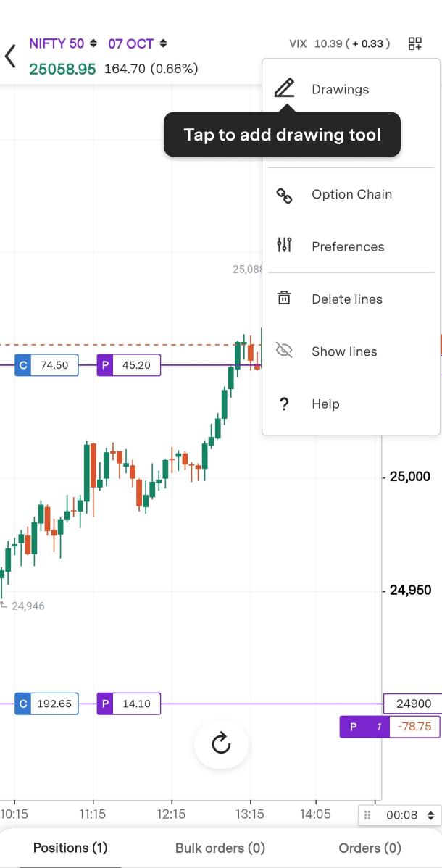Open Preferences sliders icon
442x868 pixels.
(285, 246)
